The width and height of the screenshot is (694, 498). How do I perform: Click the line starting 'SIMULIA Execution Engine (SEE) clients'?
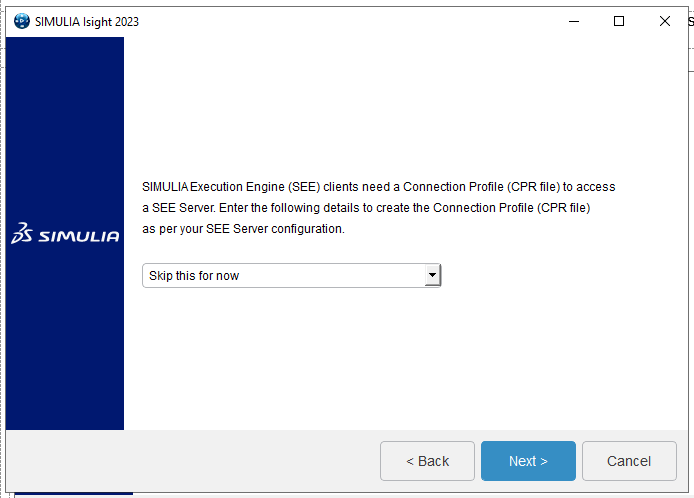378,187
